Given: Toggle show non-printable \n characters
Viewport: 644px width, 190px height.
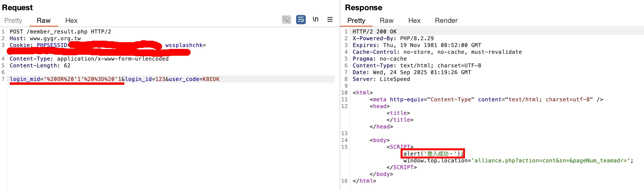Looking at the screenshot, I should click(x=315, y=19).
